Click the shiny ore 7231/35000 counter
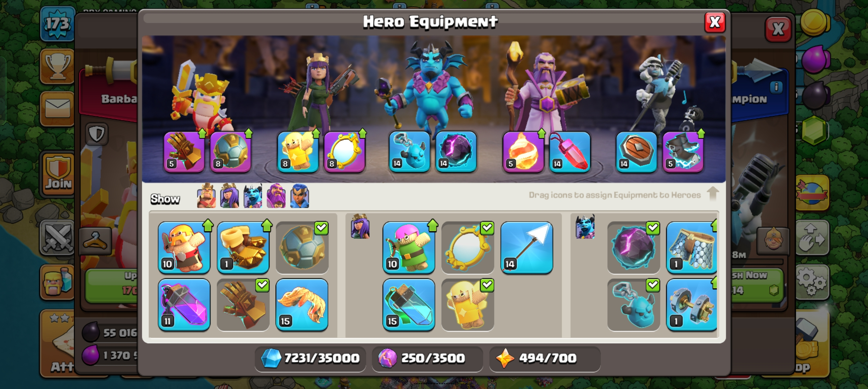This screenshot has width=868, height=389. 310,358
